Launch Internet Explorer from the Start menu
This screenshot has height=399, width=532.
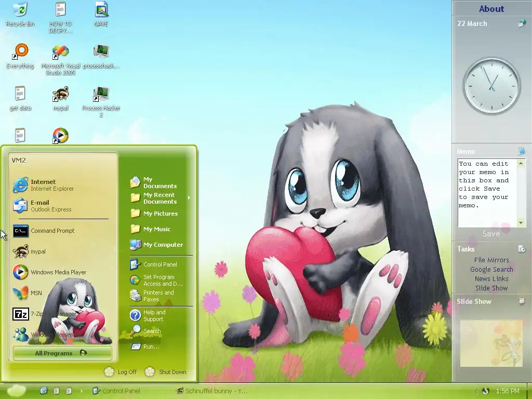coord(63,185)
